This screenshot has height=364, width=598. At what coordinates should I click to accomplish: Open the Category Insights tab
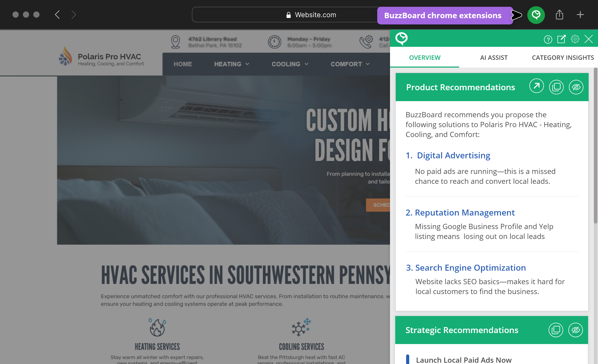point(563,57)
